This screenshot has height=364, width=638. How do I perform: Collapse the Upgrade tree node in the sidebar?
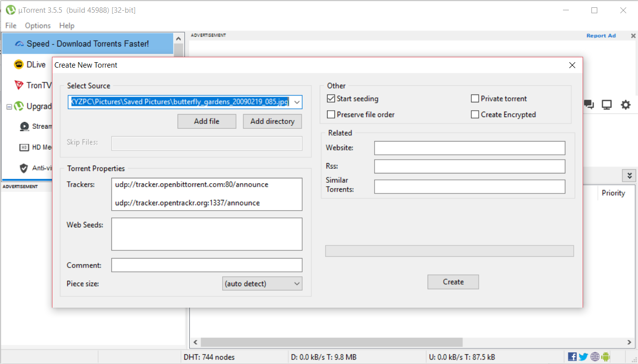pos(9,106)
